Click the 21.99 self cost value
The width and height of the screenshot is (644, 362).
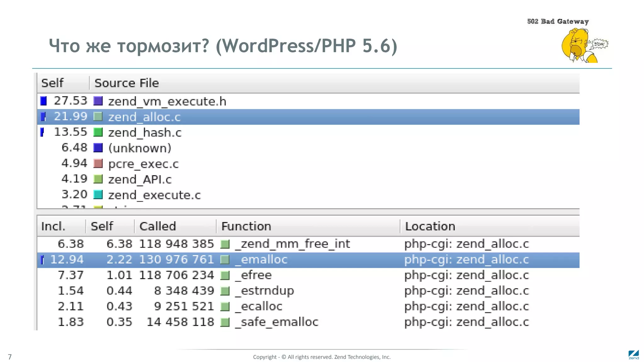coord(70,116)
